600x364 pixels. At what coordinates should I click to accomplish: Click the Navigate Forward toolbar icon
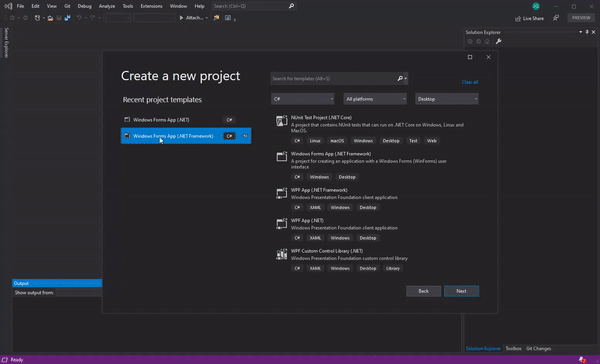point(26,18)
